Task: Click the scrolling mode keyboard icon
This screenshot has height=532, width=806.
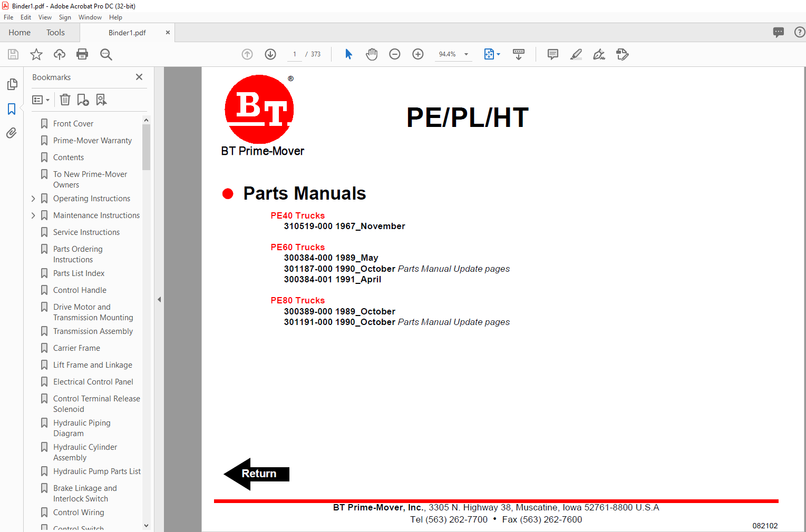Action: (x=519, y=54)
